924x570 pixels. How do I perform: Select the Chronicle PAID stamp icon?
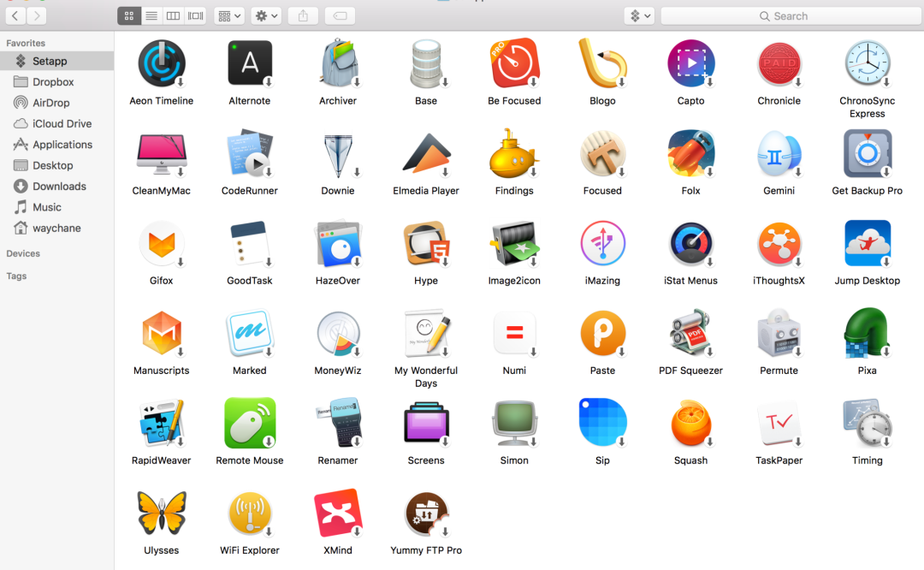tap(779, 63)
